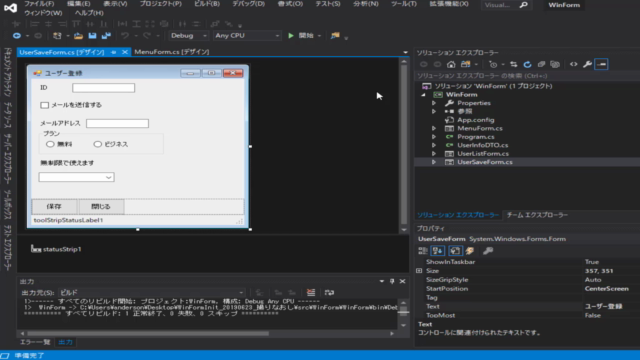Click the 保存 button on the form

click(54, 207)
